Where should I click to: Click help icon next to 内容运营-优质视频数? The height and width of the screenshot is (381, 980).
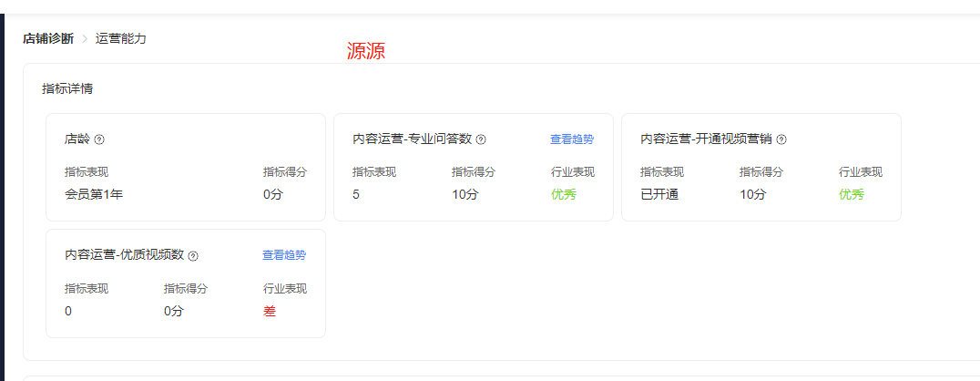193,256
